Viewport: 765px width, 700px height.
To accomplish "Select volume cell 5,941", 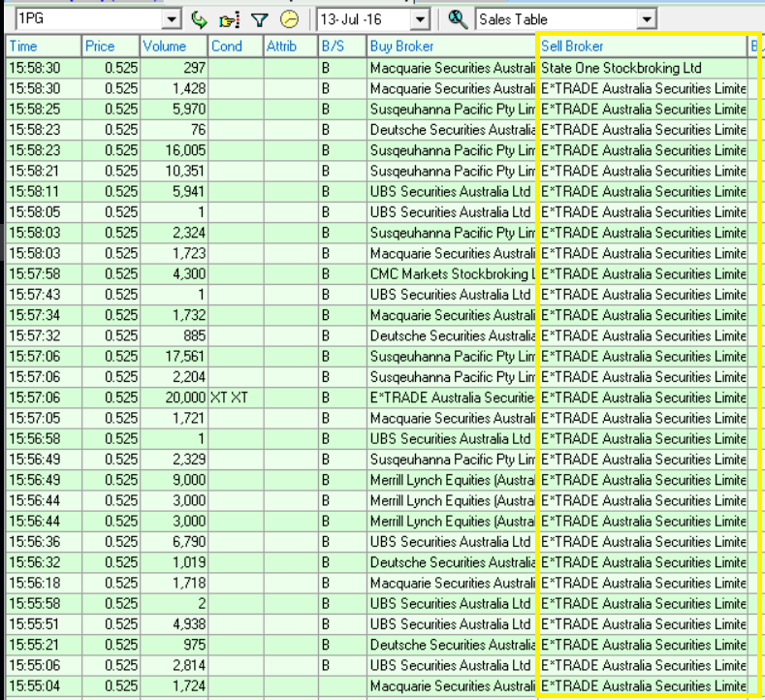I will coord(174,192).
